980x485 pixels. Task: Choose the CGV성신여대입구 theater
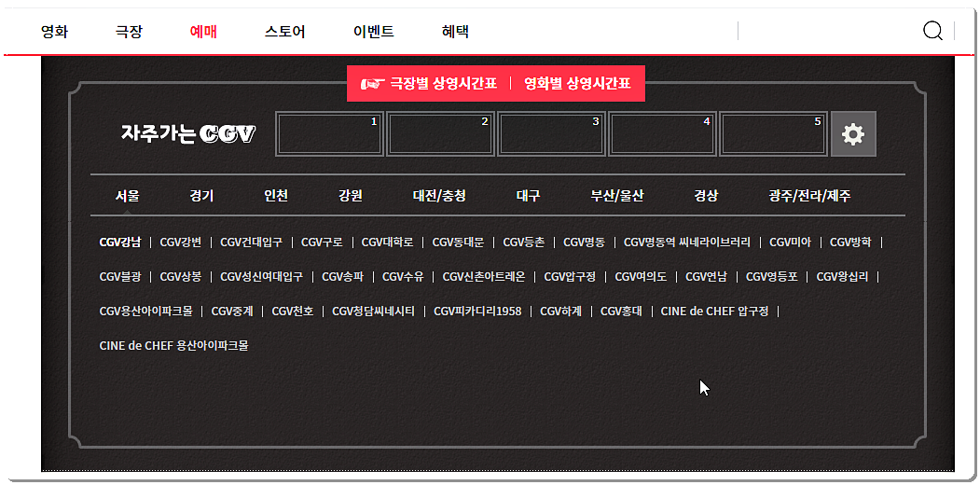tap(261, 276)
